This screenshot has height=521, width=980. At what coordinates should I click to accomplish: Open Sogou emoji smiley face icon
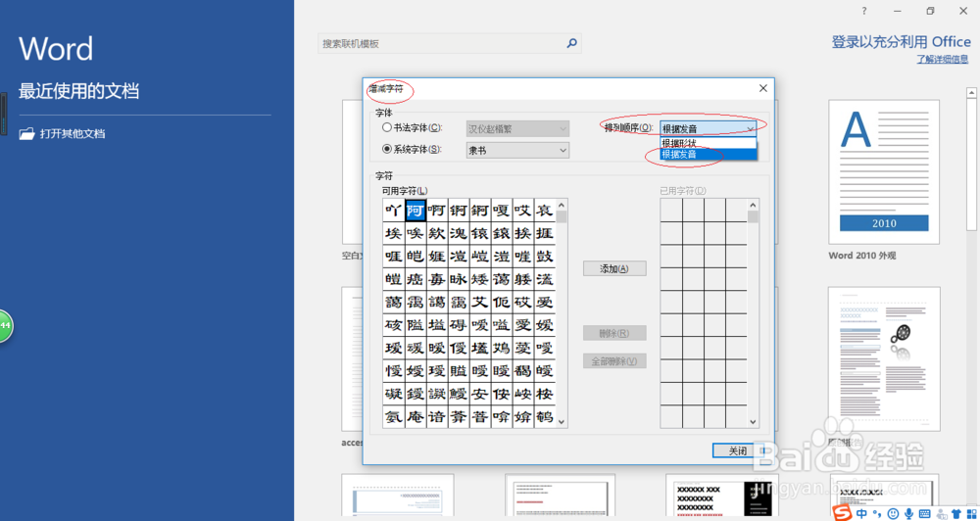(893, 513)
